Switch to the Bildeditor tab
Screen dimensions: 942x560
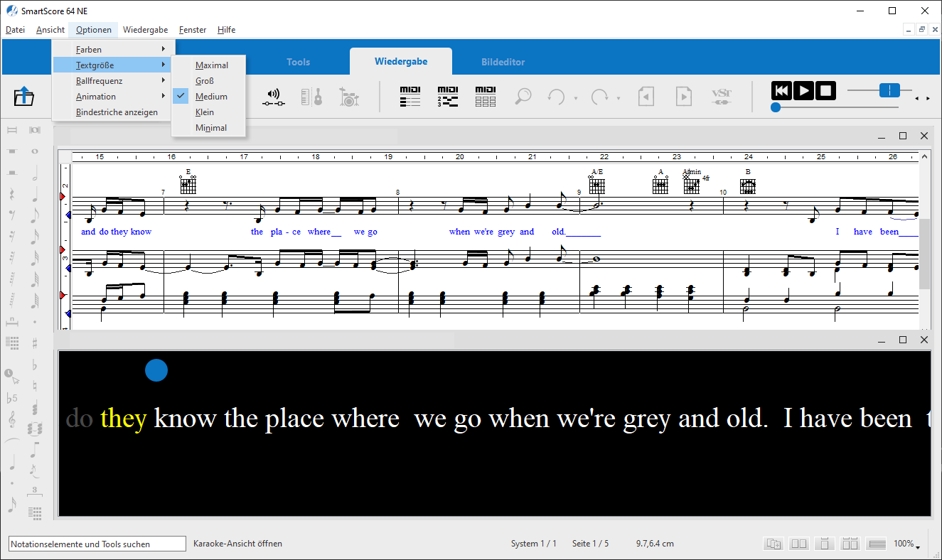point(503,62)
